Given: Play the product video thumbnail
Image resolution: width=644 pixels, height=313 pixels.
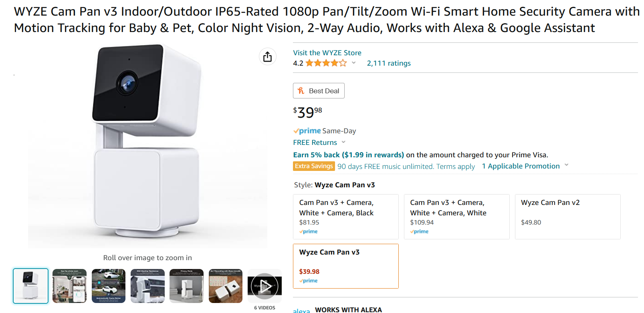Looking at the screenshot, I should (264, 286).
